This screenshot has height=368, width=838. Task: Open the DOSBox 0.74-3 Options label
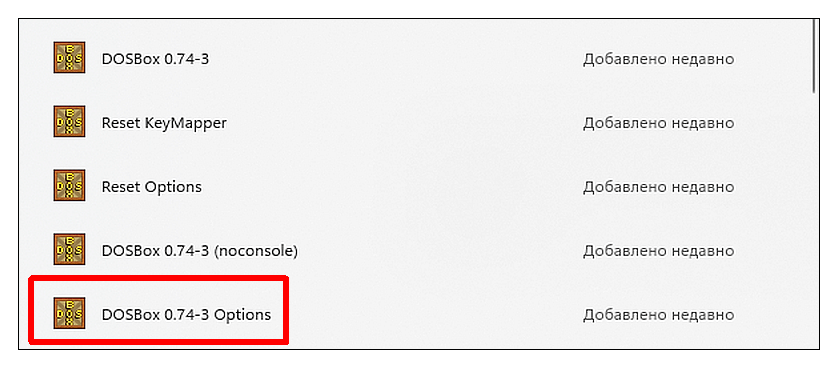186,315
